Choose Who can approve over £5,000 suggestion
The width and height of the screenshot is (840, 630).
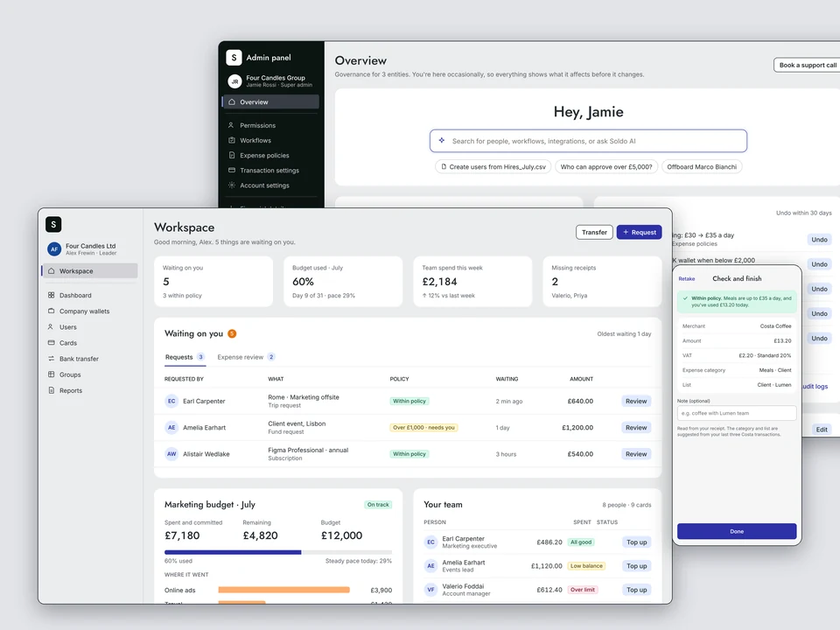tap(605, 167)
